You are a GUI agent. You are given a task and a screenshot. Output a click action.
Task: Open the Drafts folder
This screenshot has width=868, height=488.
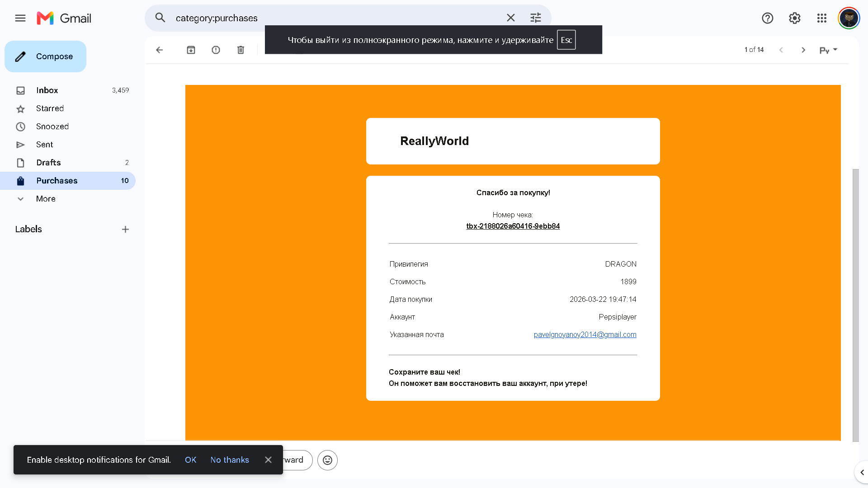click(x=68, y=163)
